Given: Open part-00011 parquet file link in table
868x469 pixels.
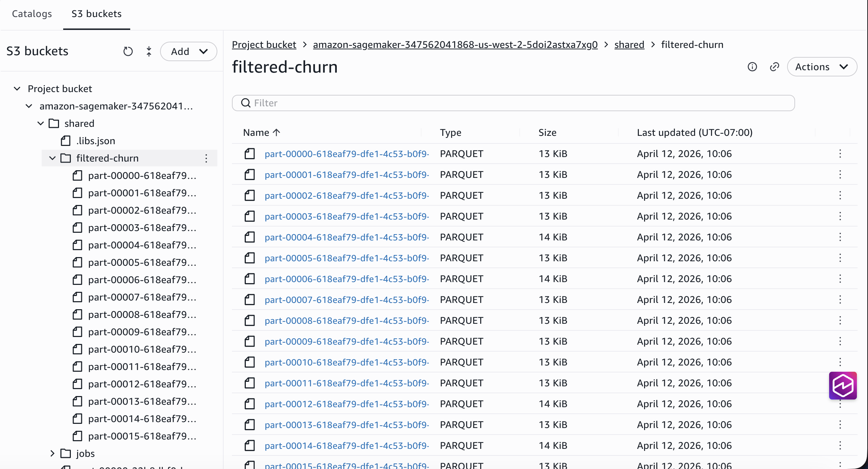Looking at the screenshot, I should 347,383.
